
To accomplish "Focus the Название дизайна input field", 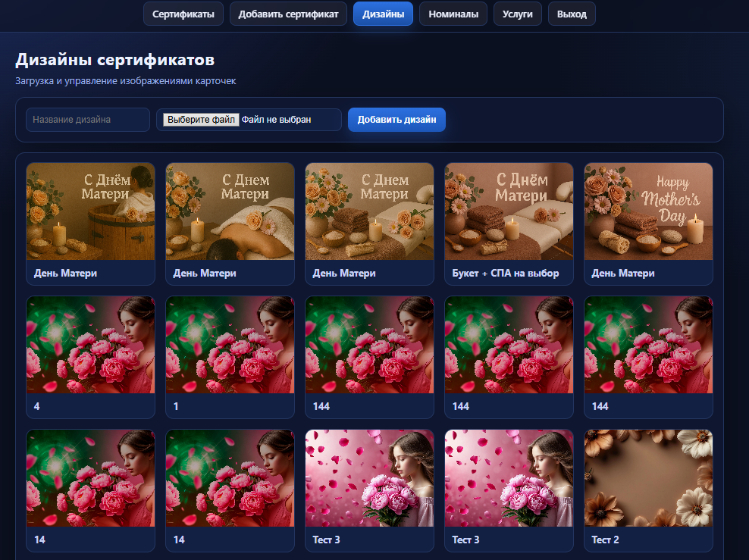I will pyautogui.click(x=88, y=120).
